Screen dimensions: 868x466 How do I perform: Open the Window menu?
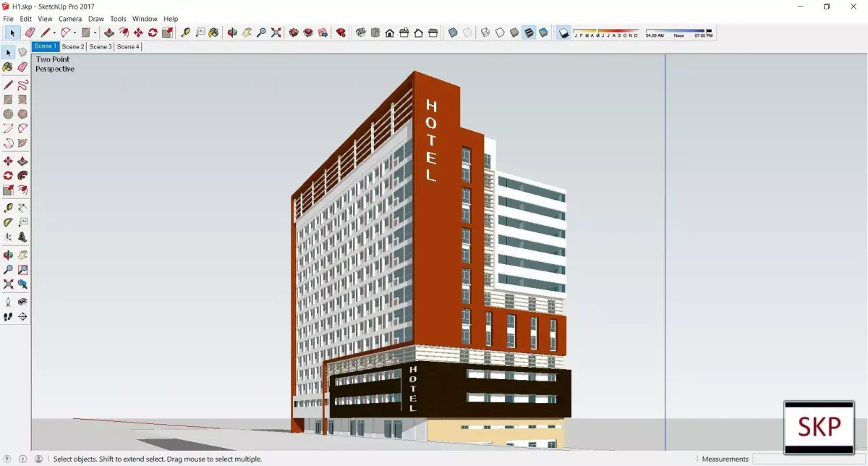click(145, 19)
